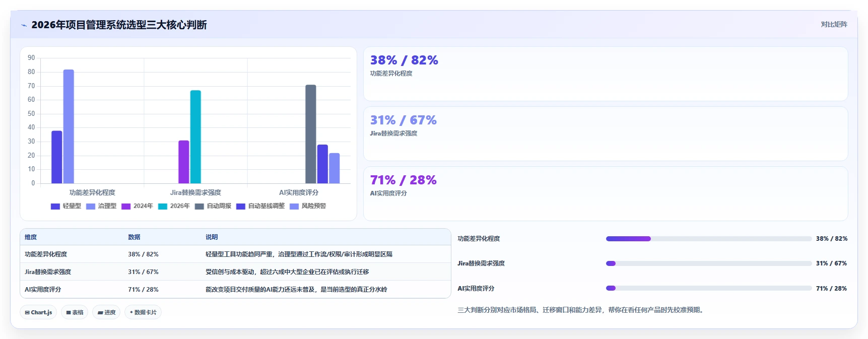The image size is (868, 339).
Task: Toggle the 自动基线调整 legend entry
Action: [260, 206]
